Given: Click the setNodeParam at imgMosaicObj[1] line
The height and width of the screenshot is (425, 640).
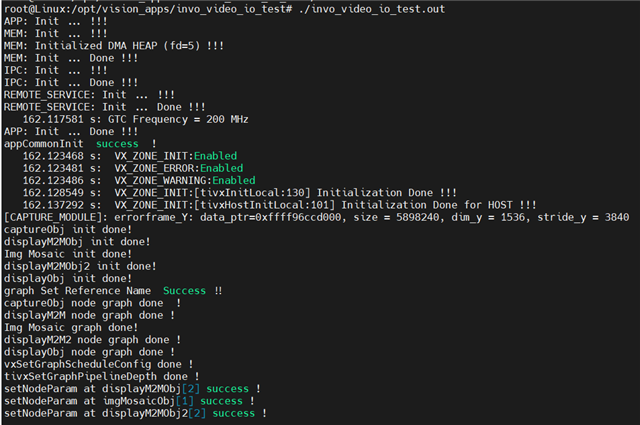Looking at the screenshot, I should click(124, 401).
